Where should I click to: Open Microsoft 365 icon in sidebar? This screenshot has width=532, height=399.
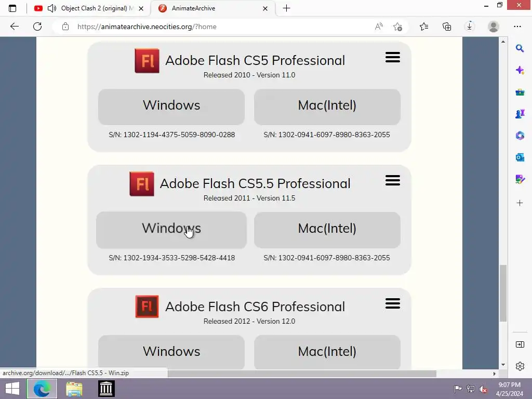(x=520, y=136)
